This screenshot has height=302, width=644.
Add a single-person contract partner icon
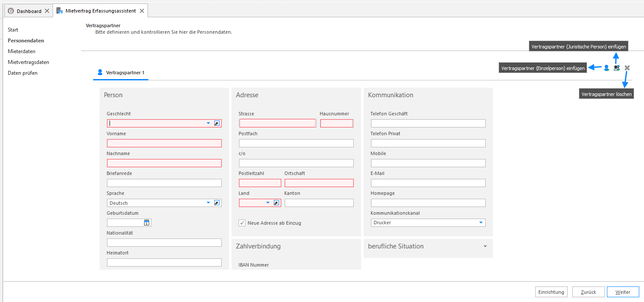coord(606,68)
